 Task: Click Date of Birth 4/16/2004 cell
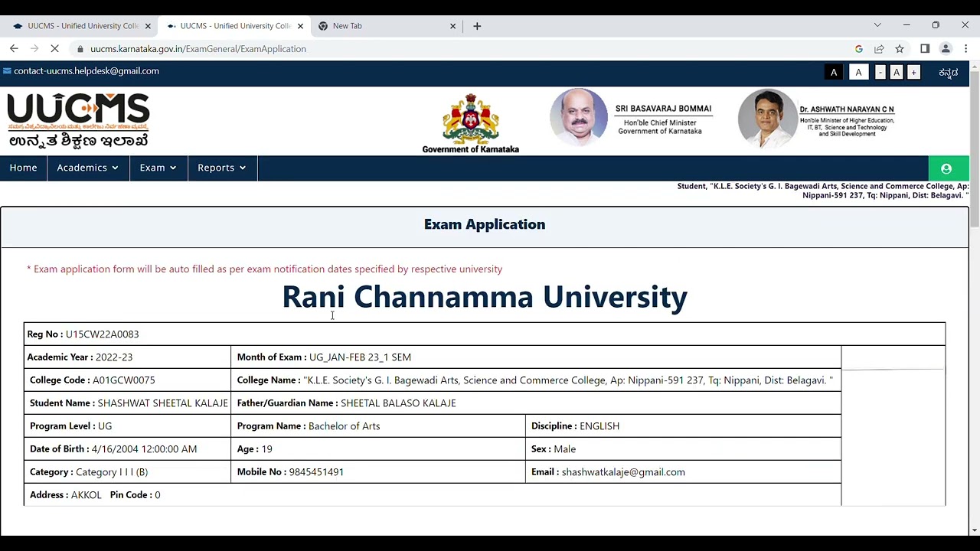coord(127,449)
